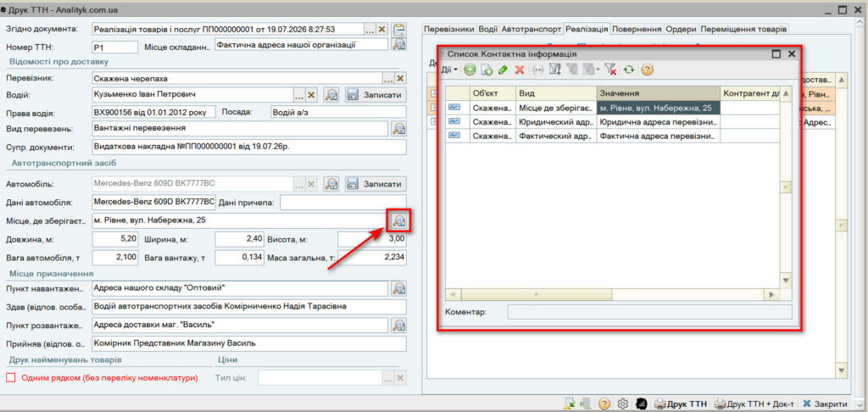The width and height of the screenshot is (868, 412).
Task: Click the Друк ТТН button
Action: click(681, 404)
